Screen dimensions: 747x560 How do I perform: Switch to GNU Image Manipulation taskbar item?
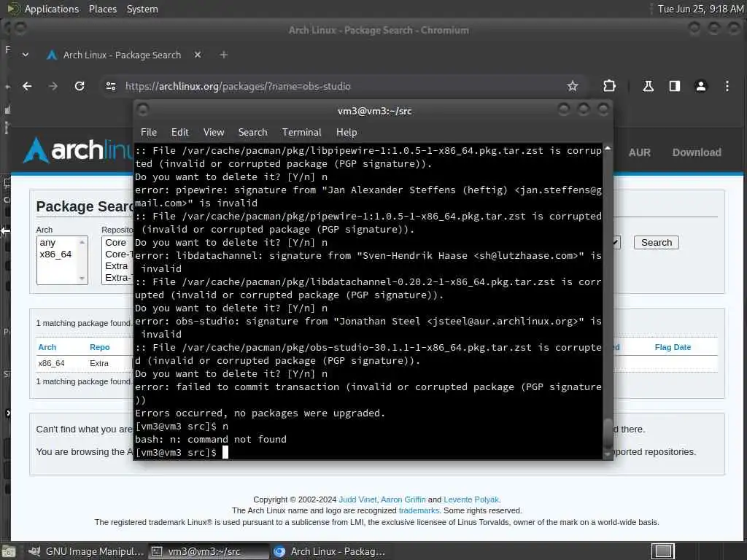86,551
